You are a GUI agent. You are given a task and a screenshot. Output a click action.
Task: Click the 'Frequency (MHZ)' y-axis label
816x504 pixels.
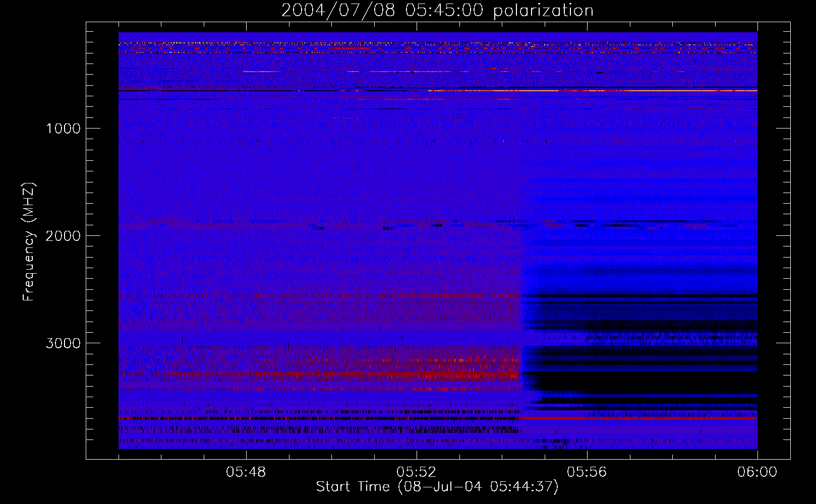[x=29, y=241]
